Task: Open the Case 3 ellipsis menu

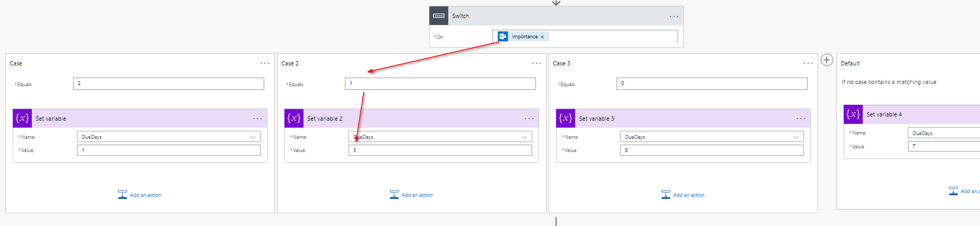Action: pyautogui.click(x=808, y=63)
